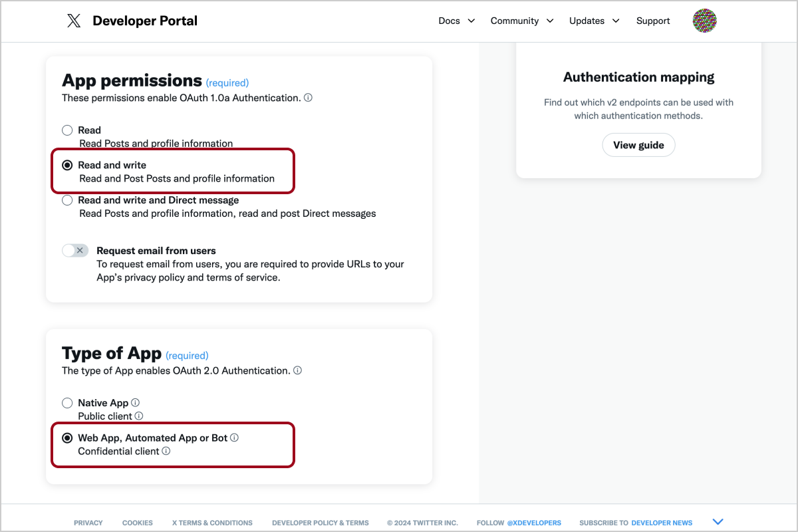The height and width of the screenshot is (532, 798).
Task: Click info icon next to Web App, Automated App or Bot
Action: (x=235, y=438)
